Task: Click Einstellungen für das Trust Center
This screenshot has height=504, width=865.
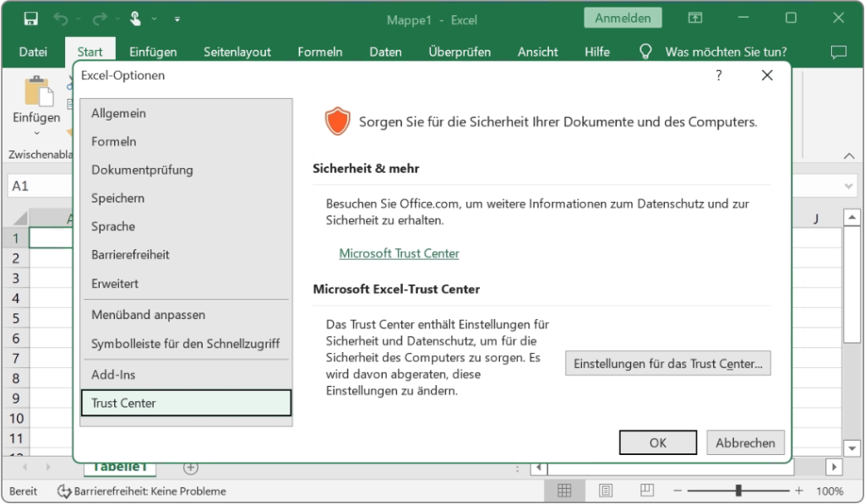Action: click(667, 363)
